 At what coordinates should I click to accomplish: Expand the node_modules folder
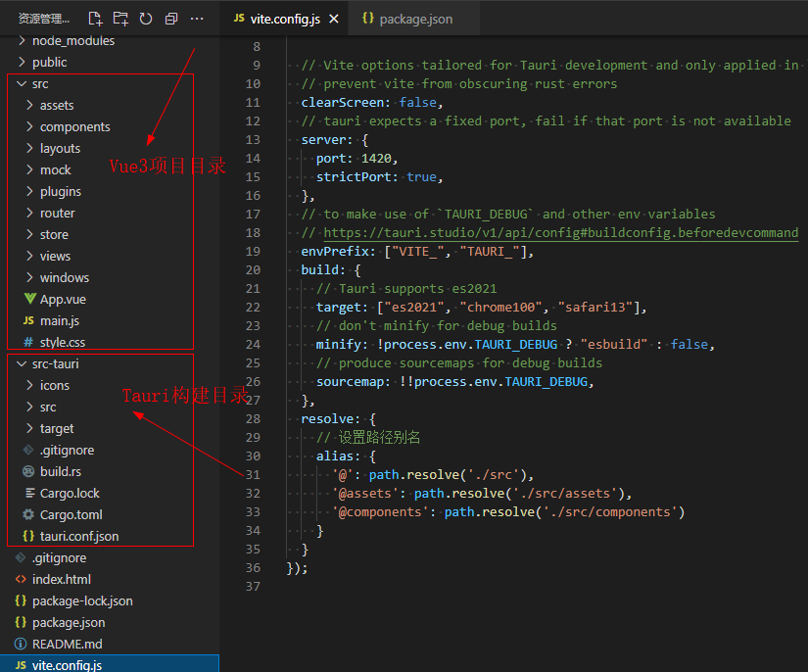coord(22,41)
